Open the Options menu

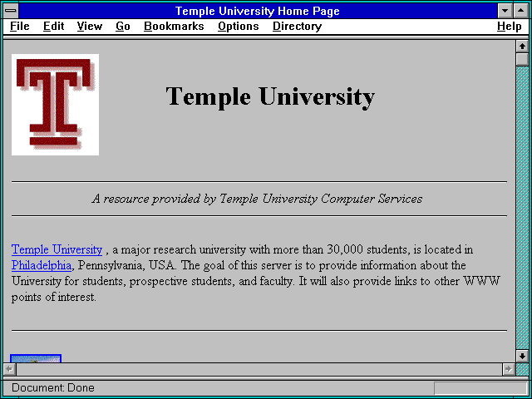click(239, 27)
